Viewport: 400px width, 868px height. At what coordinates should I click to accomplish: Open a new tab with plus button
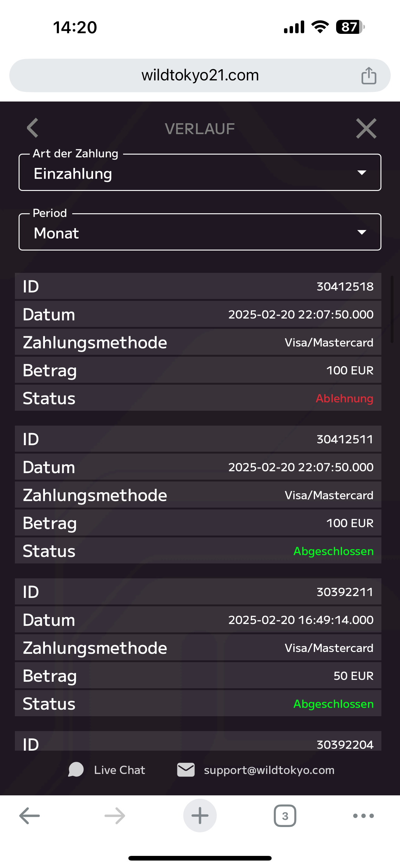[200, 816]
